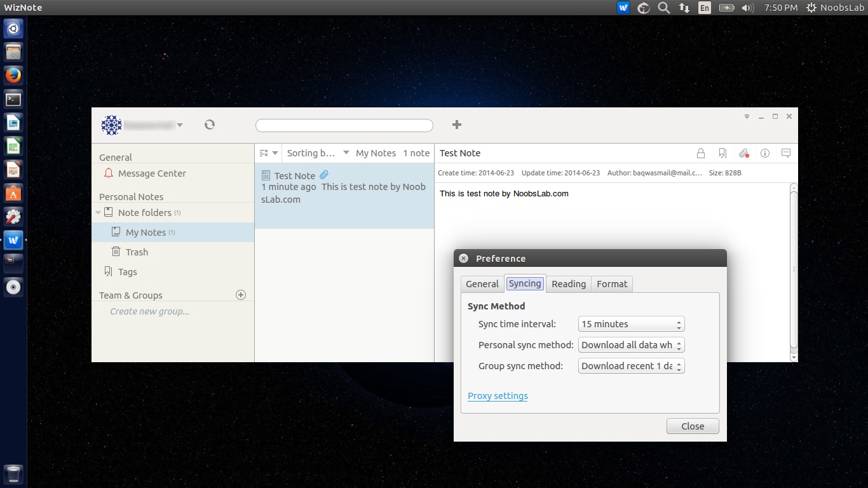Image resolution: width=868 pixels, height=488 pixels.
Task: Open the note list view type dropdown
Action: pyautogui.click(x=269, y=153)
